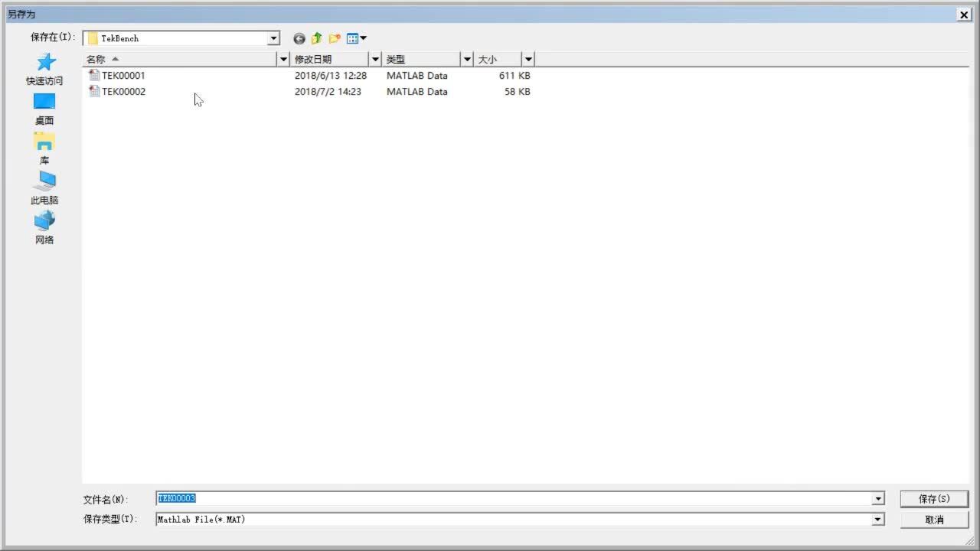
Task: Click the 取消 button
Action: (934, 520)
